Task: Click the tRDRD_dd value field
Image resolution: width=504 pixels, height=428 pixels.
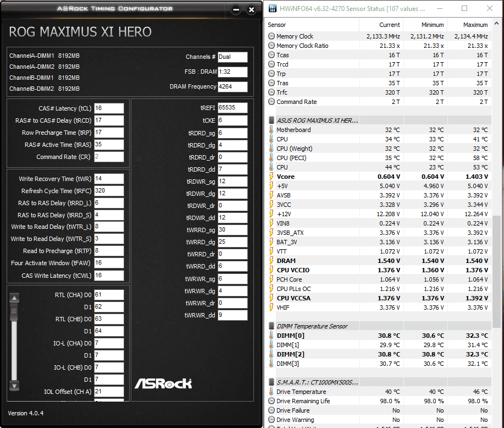Action: click(232, 169)
